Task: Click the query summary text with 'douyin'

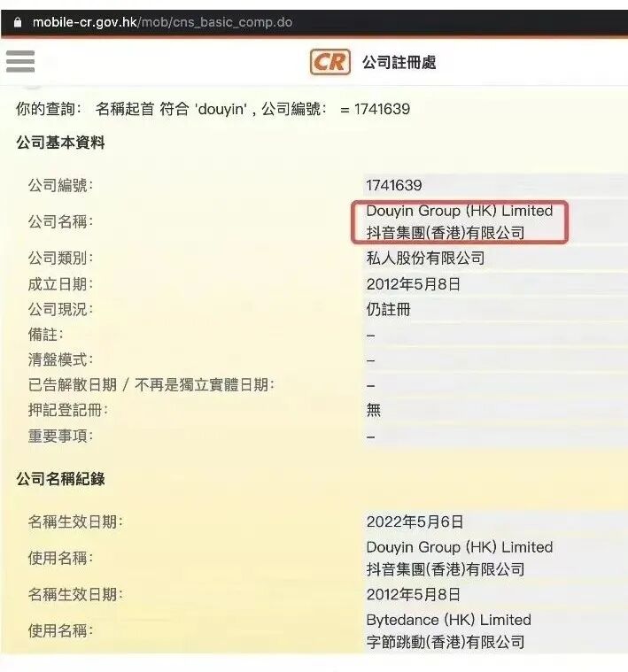Action: (213, 109)
